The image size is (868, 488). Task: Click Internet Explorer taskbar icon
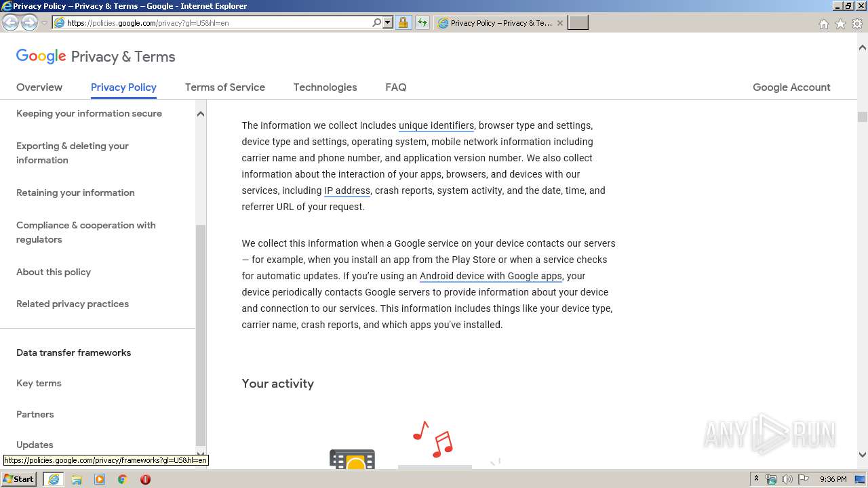[54, 479]
